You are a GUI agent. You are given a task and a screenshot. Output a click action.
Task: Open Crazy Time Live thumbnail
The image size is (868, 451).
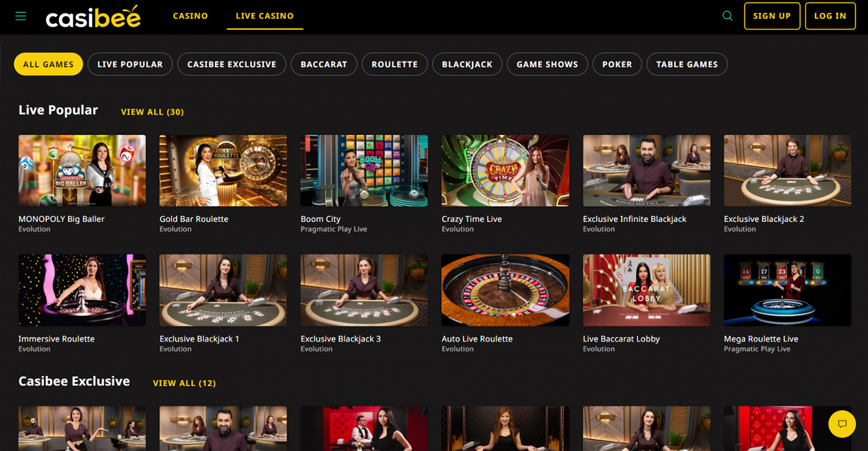(506, 170)
